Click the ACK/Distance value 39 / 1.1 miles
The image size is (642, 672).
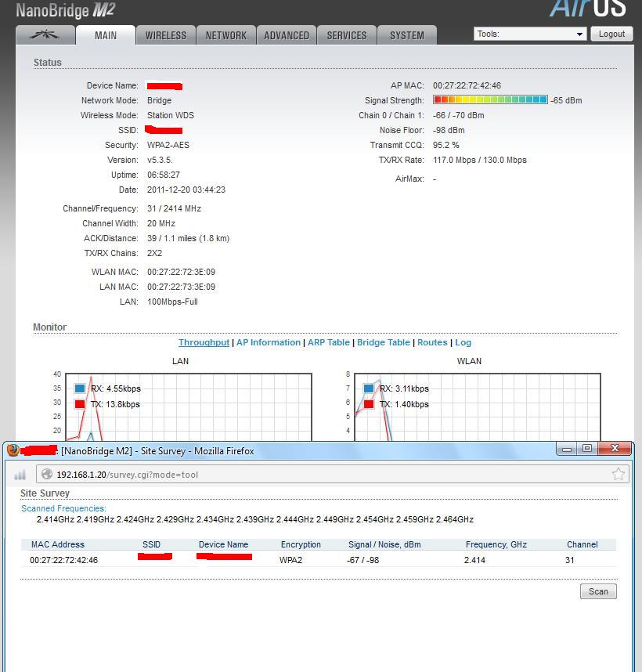tap(189, 238)
